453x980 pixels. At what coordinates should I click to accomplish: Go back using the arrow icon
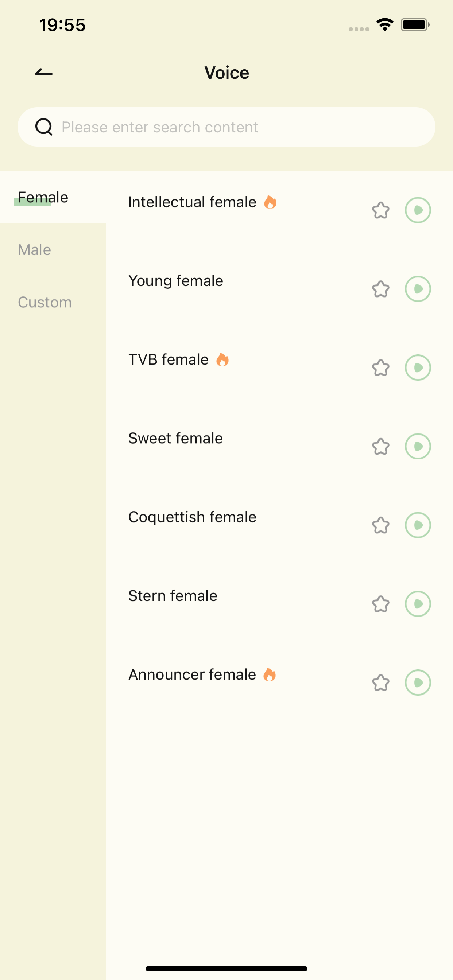click(44, 72)
